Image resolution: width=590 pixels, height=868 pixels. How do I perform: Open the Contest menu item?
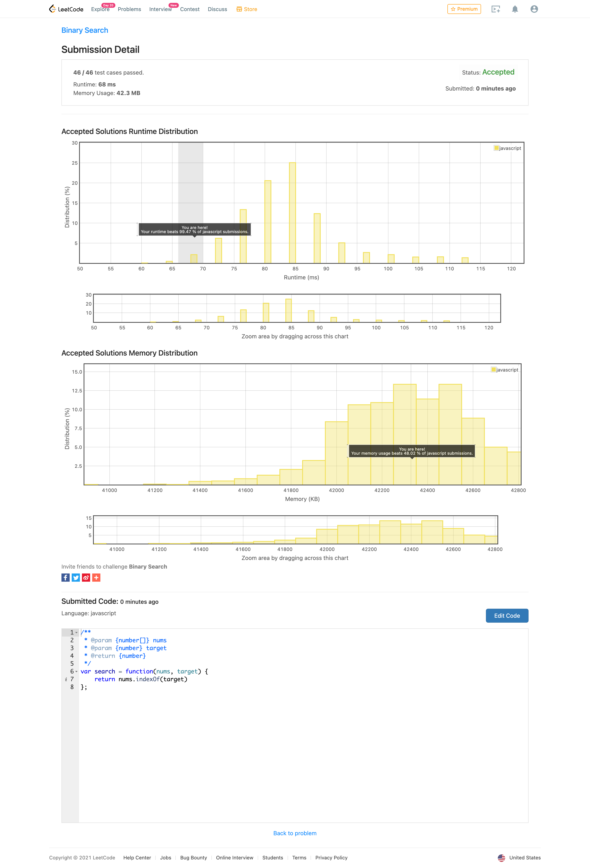pyautogui.click(x=189, y=9)
